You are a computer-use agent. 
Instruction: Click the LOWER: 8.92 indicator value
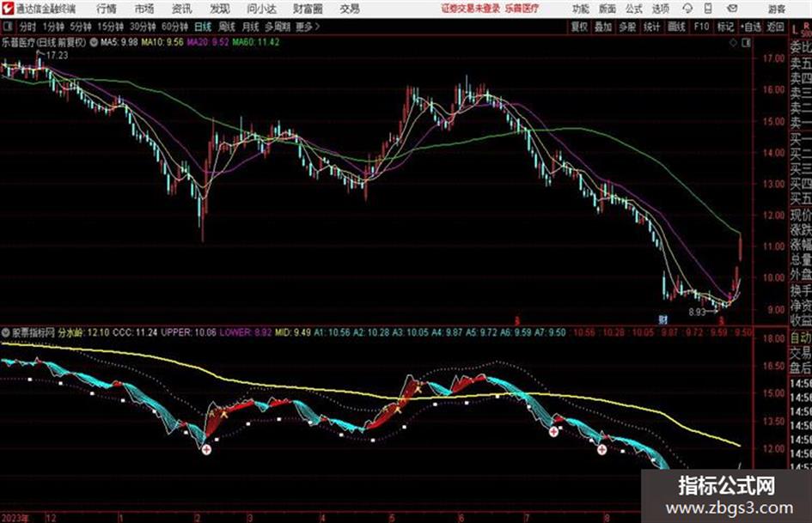[x=245, y=332]
